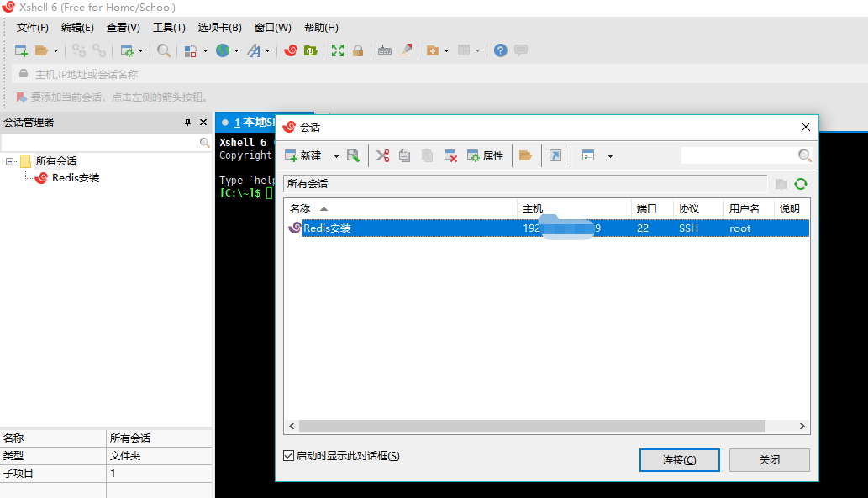Launch Xmanager red swirl icon in toolbar
This screenshot has height=498, width=868.
point(291,50)
